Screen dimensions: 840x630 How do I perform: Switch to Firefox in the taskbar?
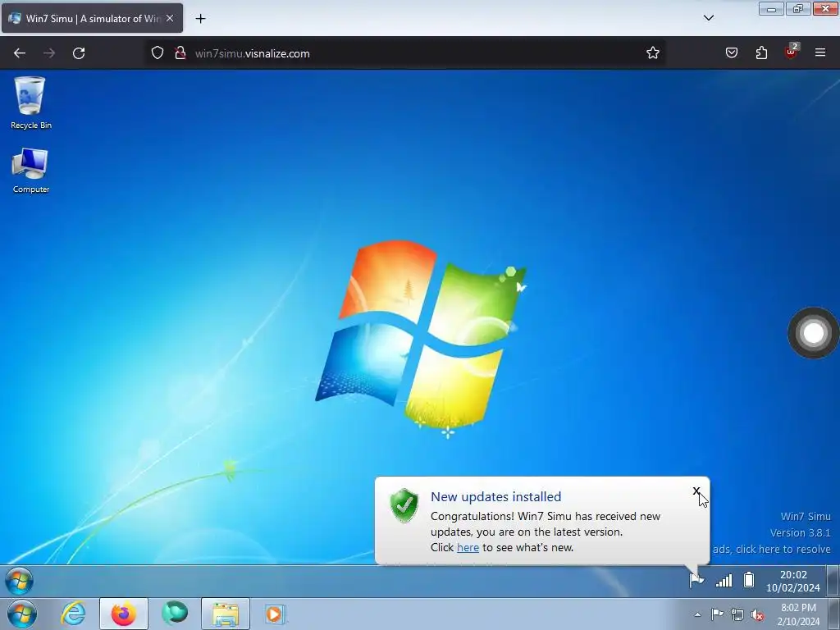[x=124, y=614]
